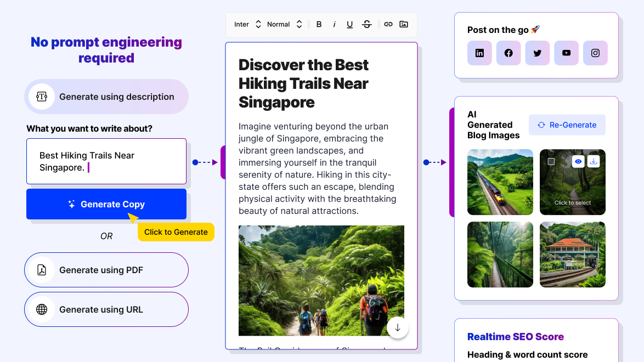This screenshot has height=362, width=644.
Task: Click the Facebook share icon
Action: (x=509, y=53)
